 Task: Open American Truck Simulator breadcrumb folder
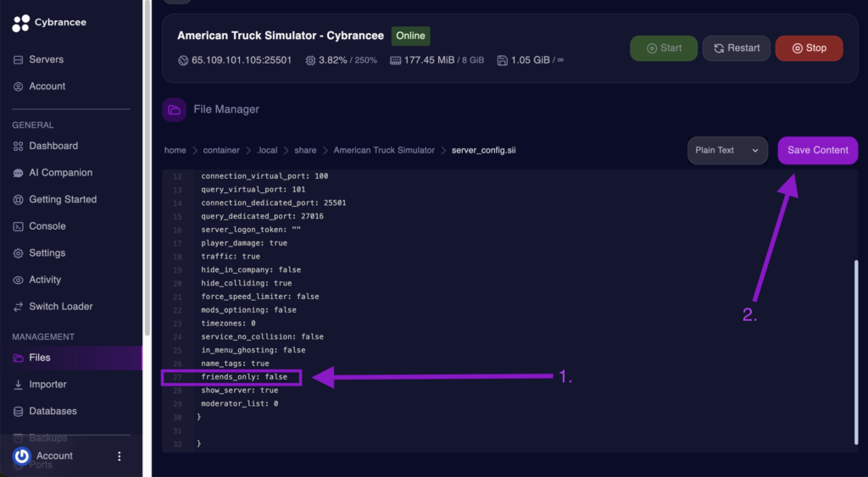[x=384, y=150]
